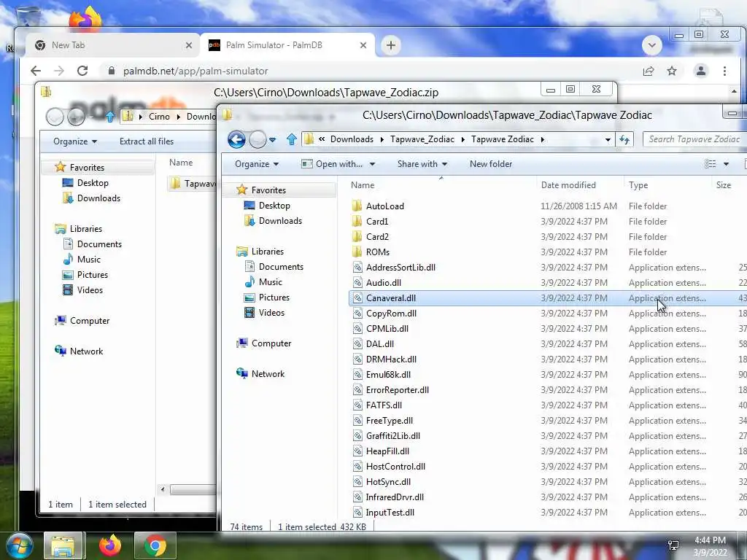747x560 pixels.
Task: Open the recent pages dropdown near Back button
Action: 273,140
